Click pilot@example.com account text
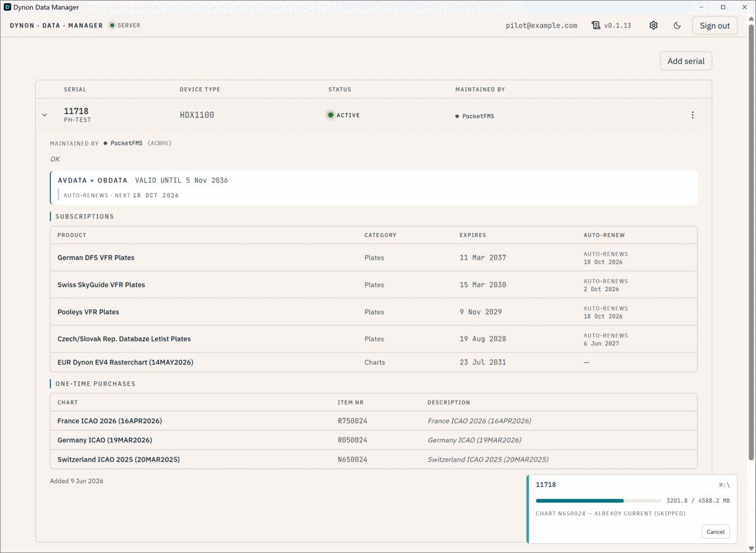756x553 pixels. 541,25
